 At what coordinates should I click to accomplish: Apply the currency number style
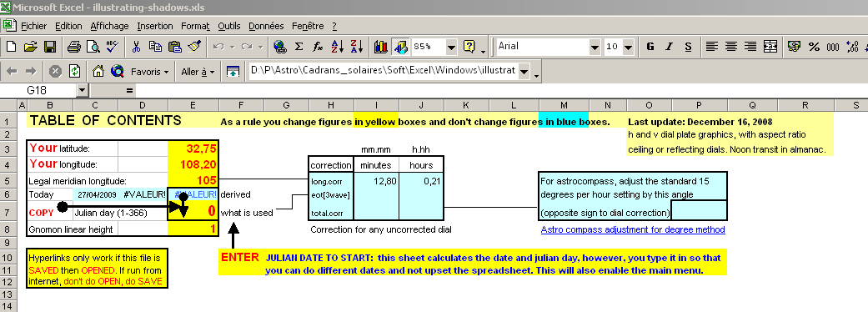coord(795,47)
